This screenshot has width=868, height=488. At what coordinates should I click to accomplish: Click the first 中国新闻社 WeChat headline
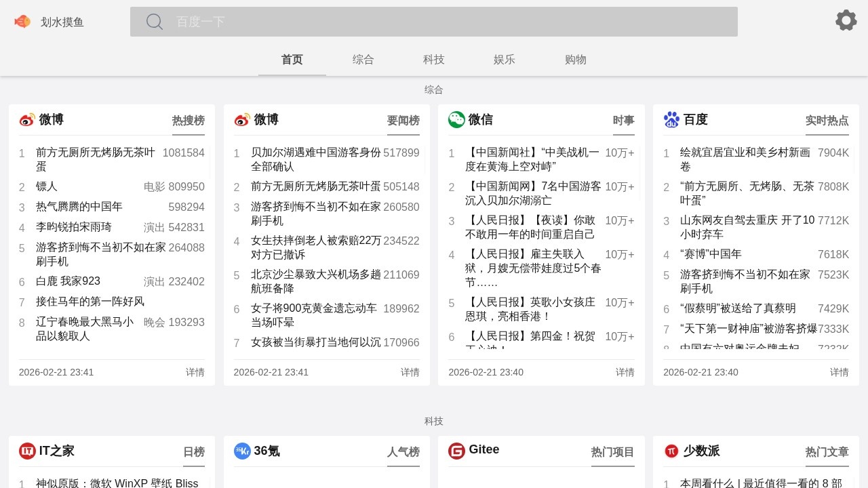pos(528,159)
